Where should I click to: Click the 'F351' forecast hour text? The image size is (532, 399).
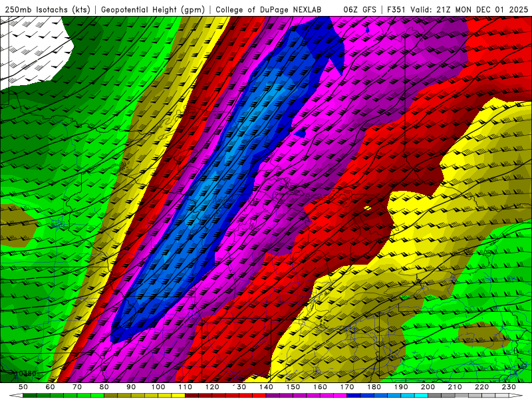coord(396,10)
